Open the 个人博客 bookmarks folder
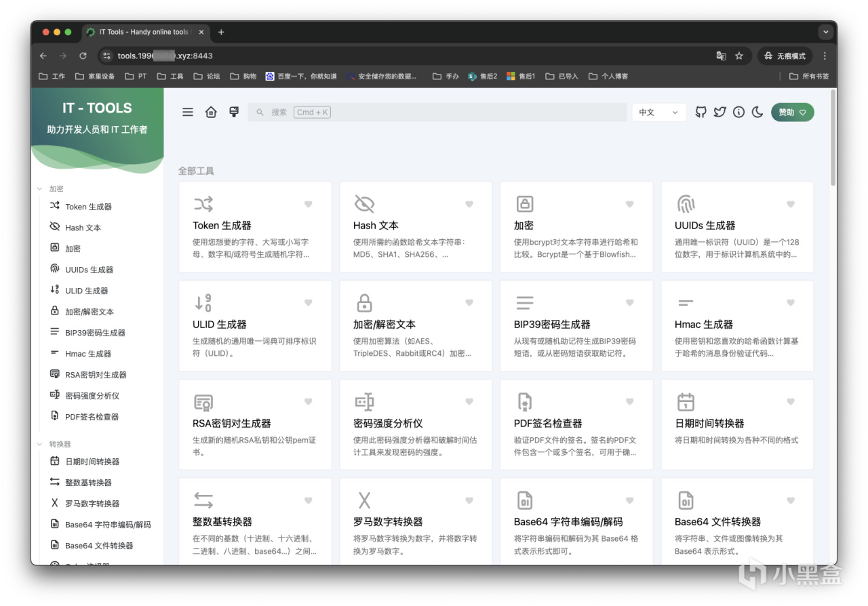The image size is (868, 606). (x=608, y=77)
